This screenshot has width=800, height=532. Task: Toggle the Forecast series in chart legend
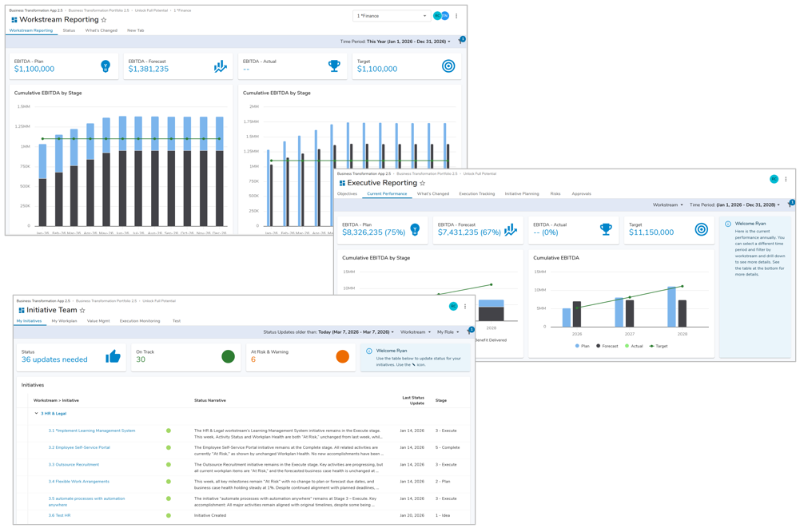pyautogui.click(x=607, y=346)
